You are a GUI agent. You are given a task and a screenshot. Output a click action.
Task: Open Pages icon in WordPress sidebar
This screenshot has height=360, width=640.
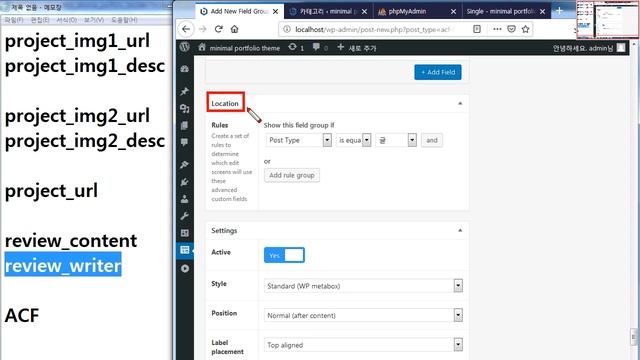tap(184, 126)
